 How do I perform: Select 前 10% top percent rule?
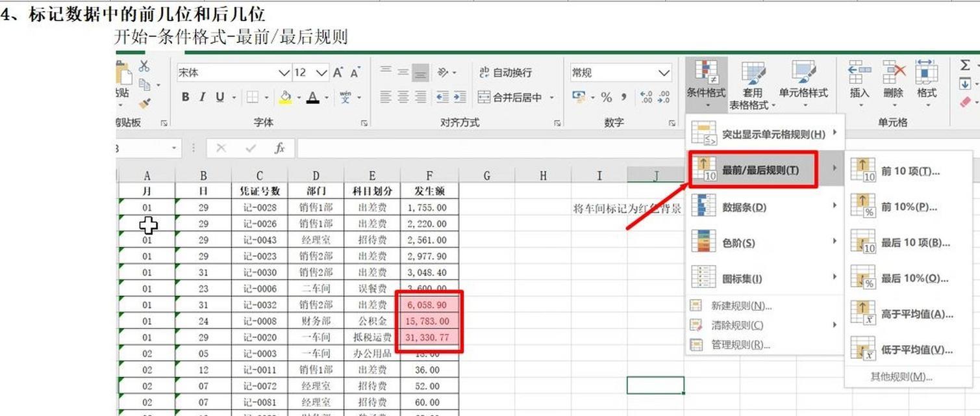tap(910, 207)
